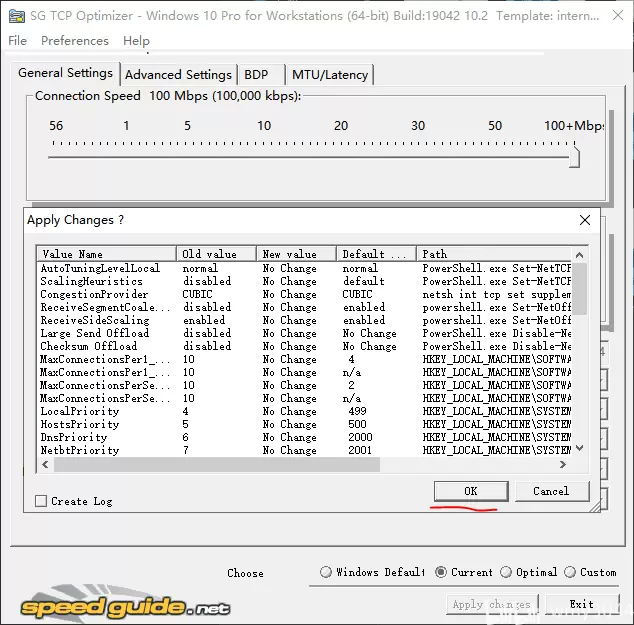
Task: Enable the Create Log checkbox
Action: tap(41, 501)
